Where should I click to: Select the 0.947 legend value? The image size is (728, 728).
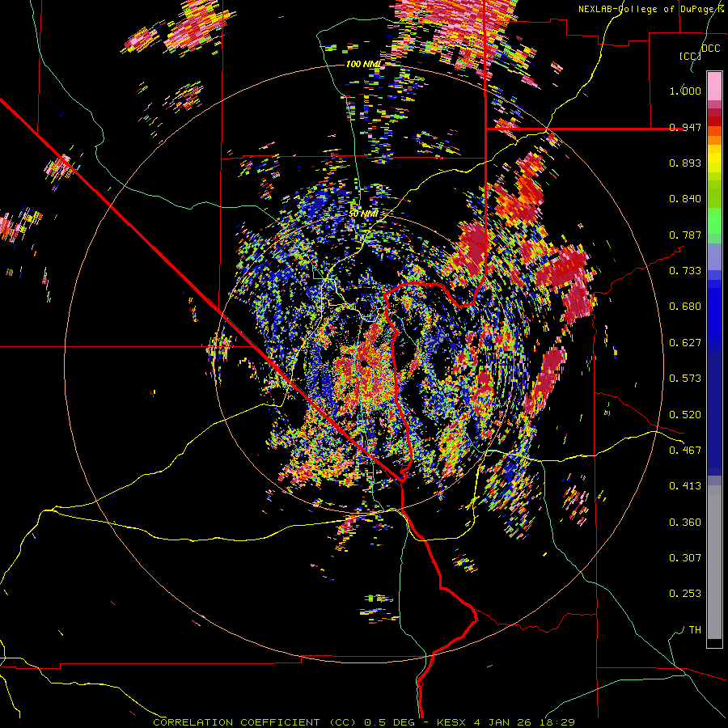tap(685, 127)
